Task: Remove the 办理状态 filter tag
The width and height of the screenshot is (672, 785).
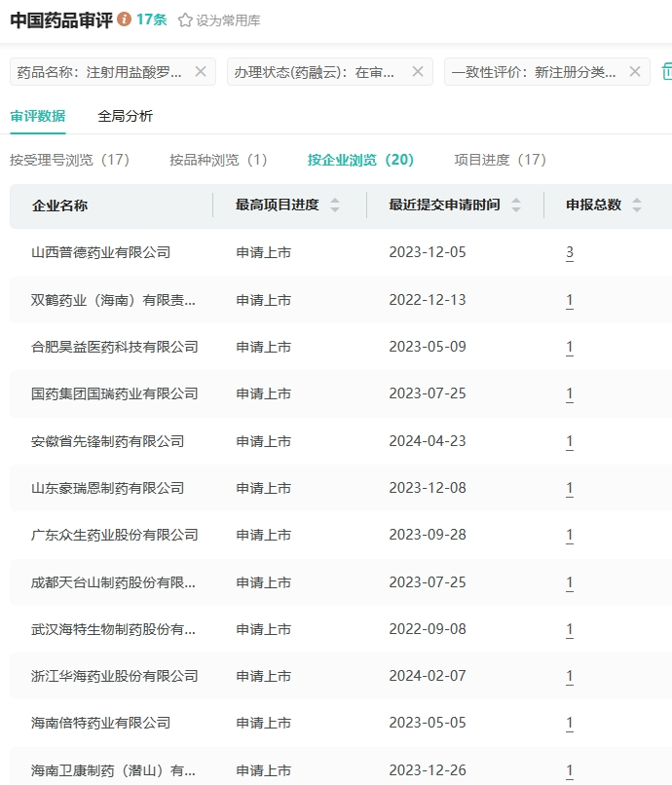Action: click(x=418, y=71)
